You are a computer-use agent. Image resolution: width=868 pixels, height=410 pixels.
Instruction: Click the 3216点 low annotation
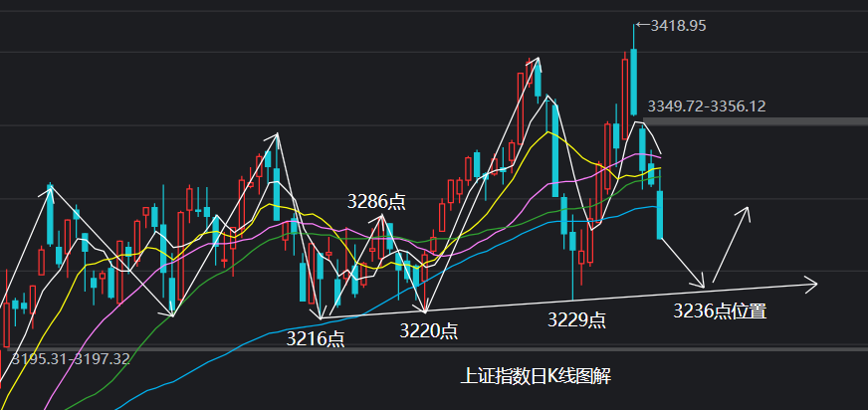tap(316, 338)
